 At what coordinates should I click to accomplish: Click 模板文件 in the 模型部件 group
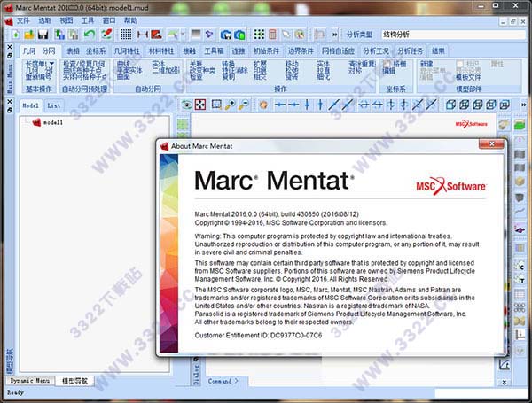coord(468,77)
